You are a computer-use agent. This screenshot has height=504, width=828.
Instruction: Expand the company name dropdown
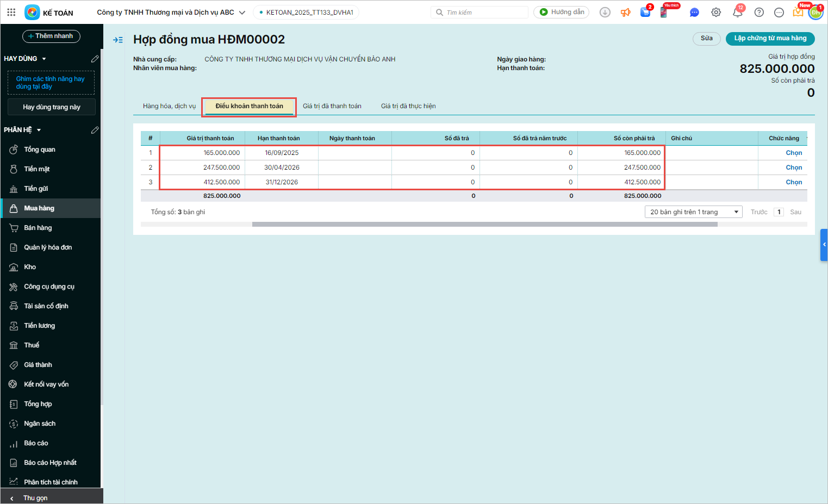(242, 13)
